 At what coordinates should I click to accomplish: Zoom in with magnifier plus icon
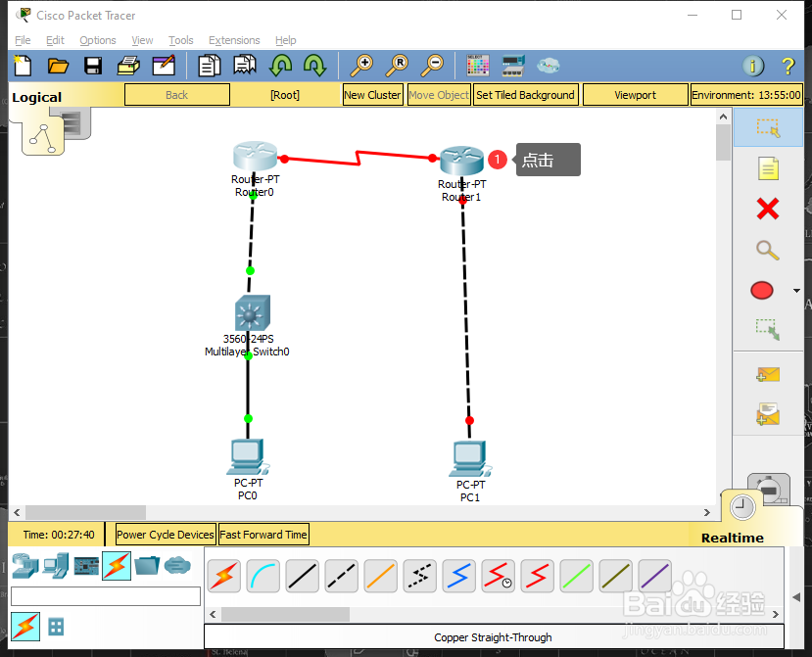click(x=361, y=66)
